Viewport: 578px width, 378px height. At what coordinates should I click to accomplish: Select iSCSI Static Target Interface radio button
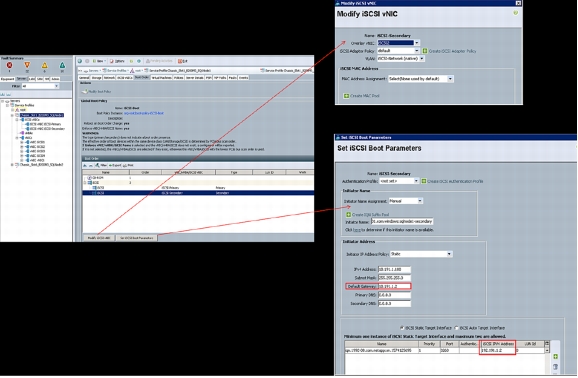[402, 327]
